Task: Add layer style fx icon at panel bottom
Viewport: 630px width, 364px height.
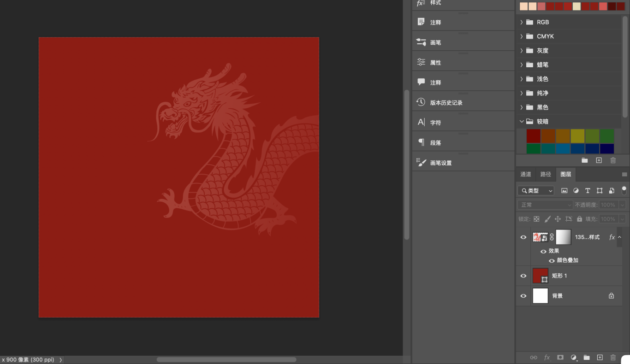Action: pos(547,358)
